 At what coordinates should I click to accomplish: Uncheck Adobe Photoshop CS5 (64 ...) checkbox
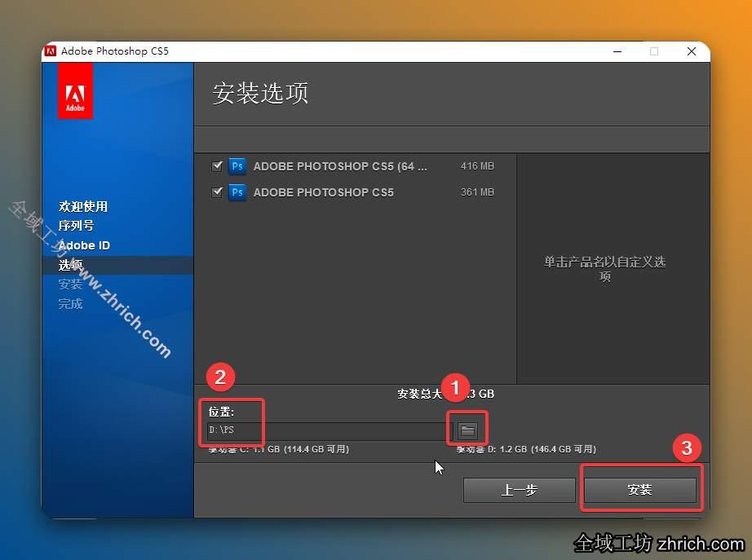click(217, 166)
